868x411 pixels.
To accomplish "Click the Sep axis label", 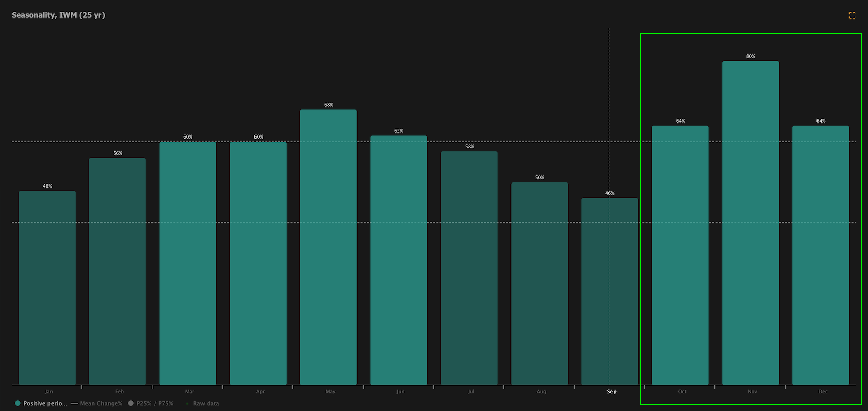I will [611, 392].
